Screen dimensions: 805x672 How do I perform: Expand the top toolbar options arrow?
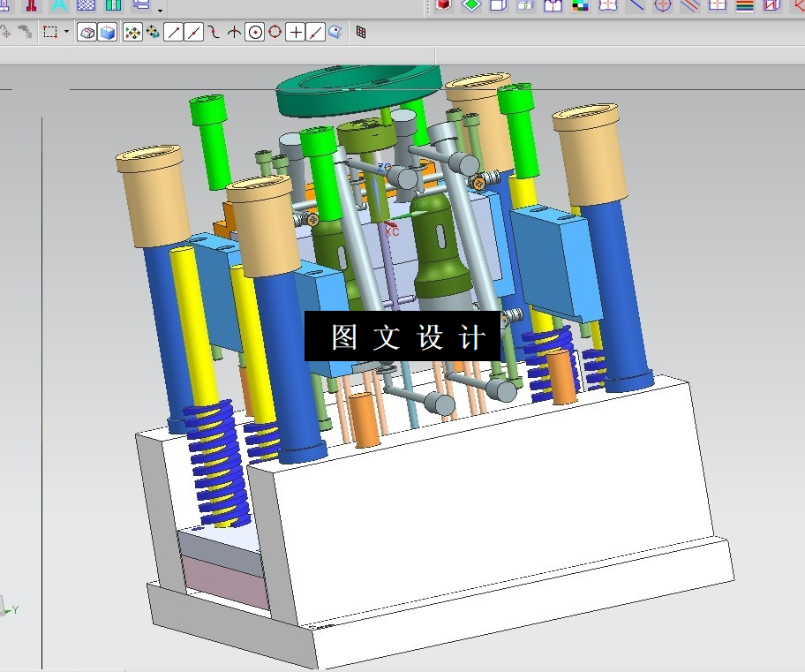(160, 11)
